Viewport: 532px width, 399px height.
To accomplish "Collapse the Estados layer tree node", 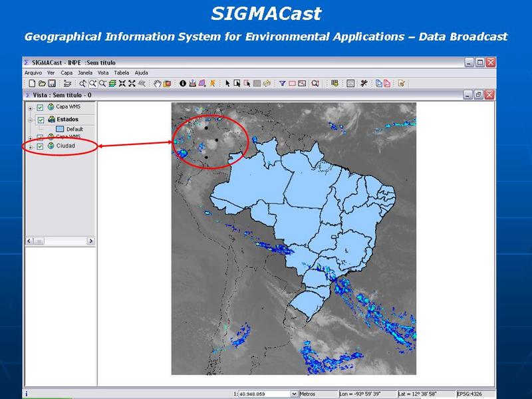I will (30, 120).
